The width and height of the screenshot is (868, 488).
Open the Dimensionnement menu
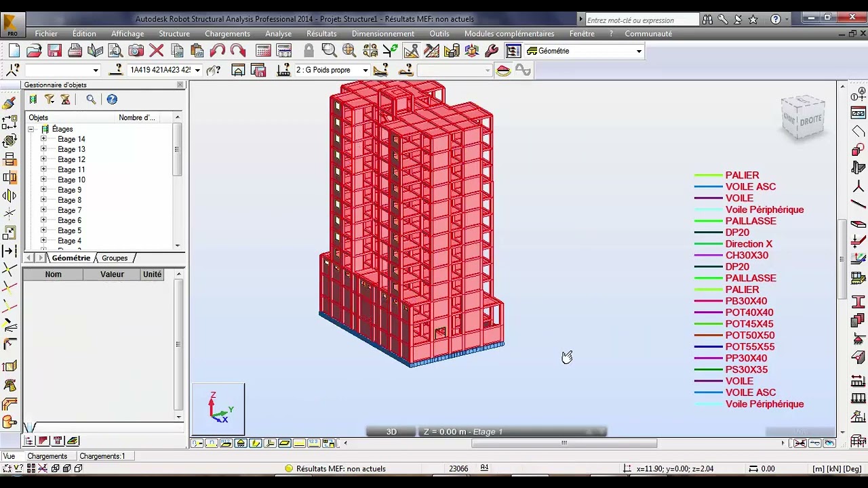point(383,33)
